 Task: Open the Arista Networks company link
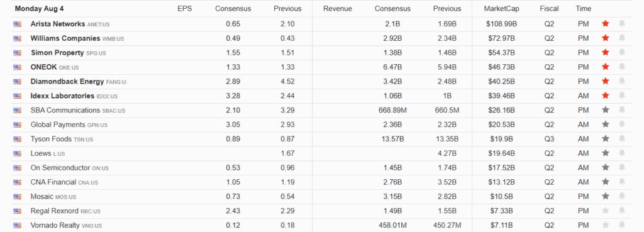tap(58, 25)
